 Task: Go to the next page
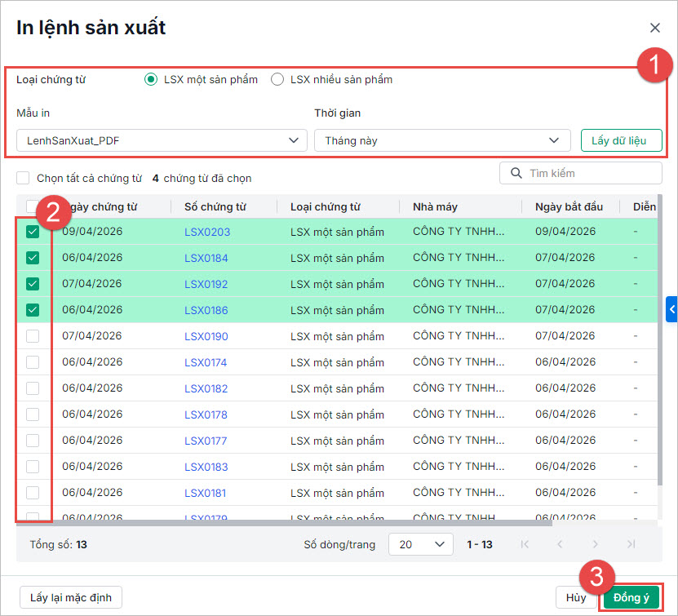(596, 544)
